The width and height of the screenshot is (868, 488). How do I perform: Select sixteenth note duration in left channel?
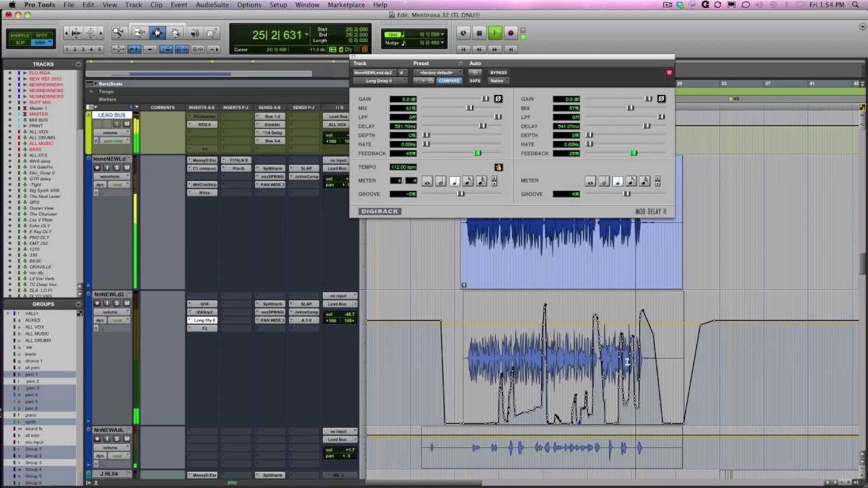pyautogui.click(x=481, y=181)
